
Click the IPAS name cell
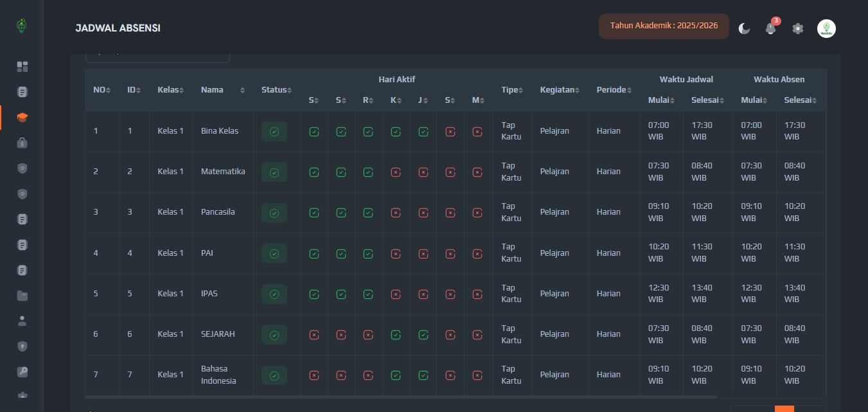point(223,294)
